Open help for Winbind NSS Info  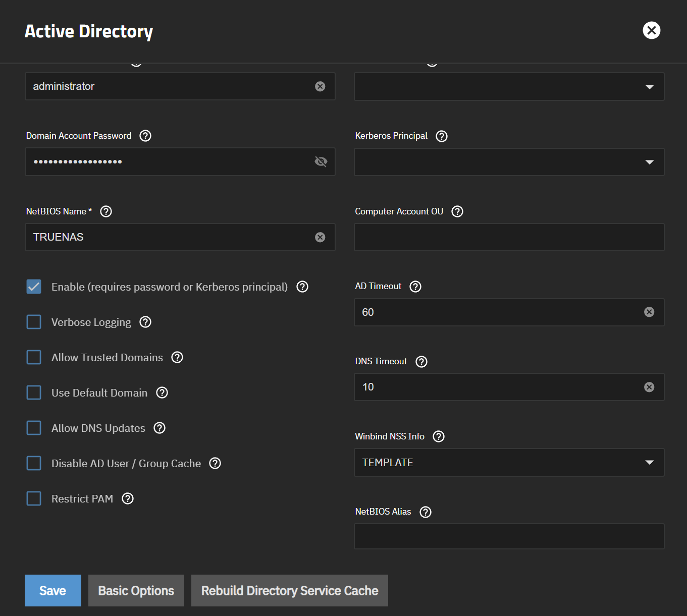tap(439, 436)
